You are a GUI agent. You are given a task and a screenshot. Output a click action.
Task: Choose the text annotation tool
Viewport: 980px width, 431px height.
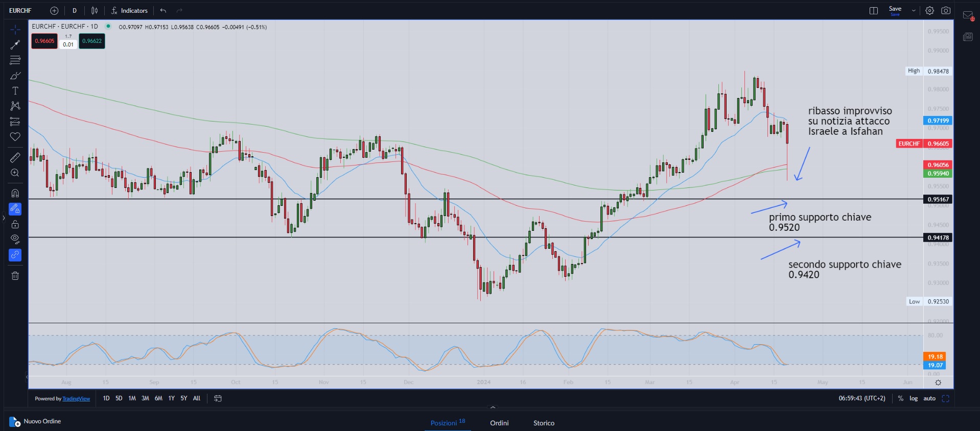15,91
